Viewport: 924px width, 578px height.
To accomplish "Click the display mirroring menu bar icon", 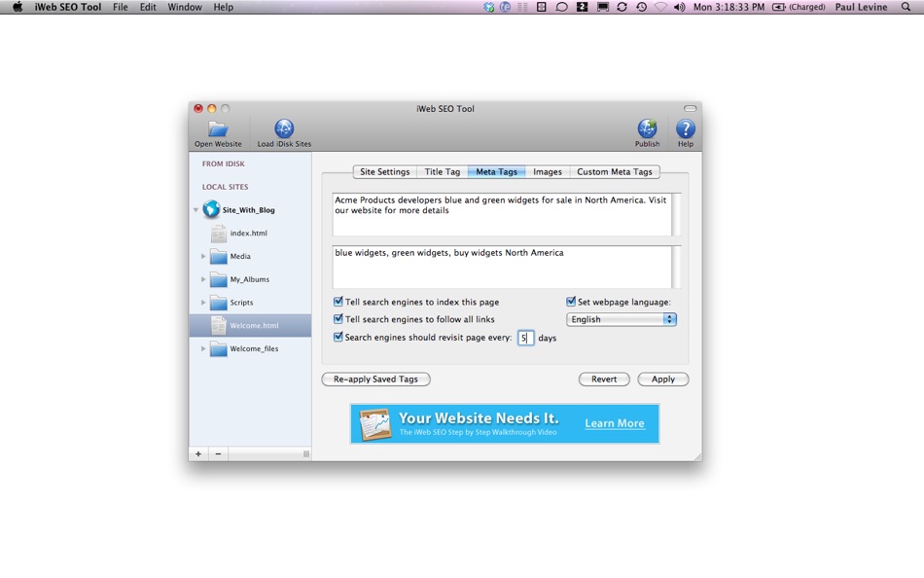I will pos(602,7).
